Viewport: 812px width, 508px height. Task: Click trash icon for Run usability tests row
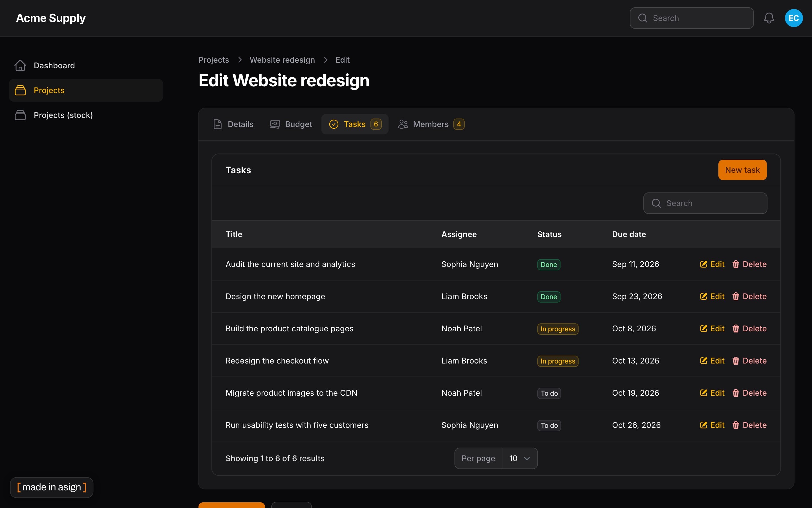(x=736, y=425)
